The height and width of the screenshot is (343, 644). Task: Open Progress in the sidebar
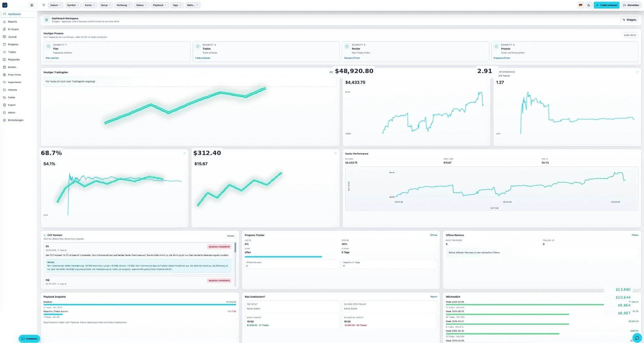(x=18, y=44)
